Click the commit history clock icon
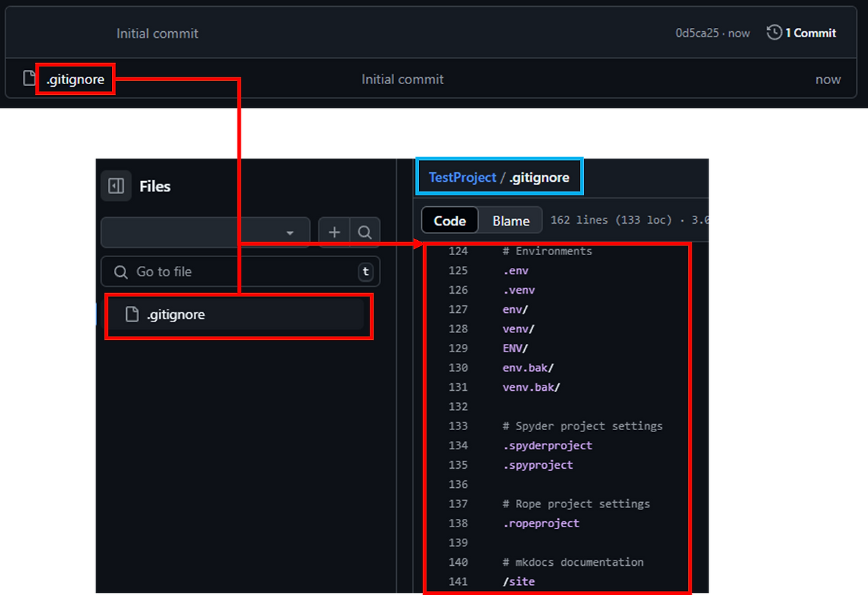 (x=774, y=32)
